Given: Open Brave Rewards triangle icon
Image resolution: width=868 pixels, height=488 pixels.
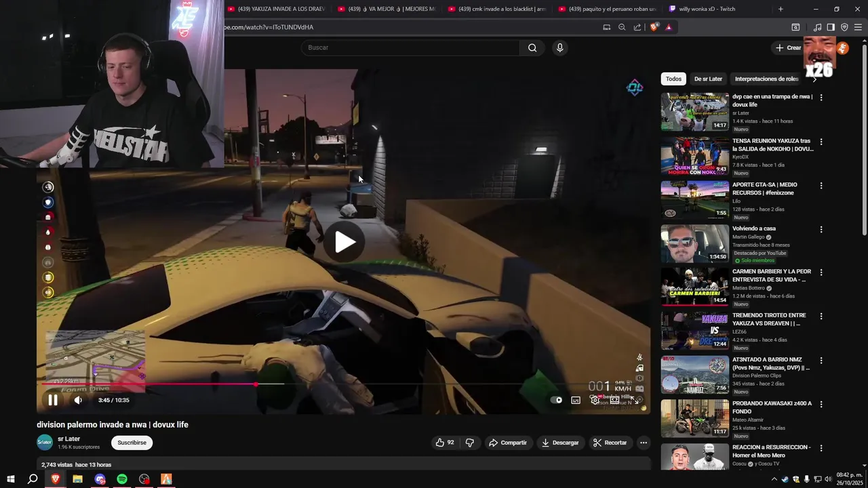Looking at the screenshot, I should pyautogui.click(x=669, y=27).
